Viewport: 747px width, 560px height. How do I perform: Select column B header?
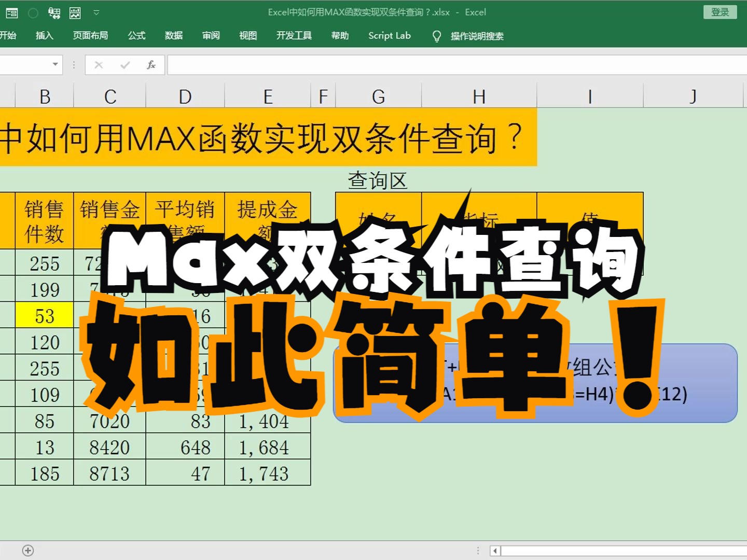pyautogui.click(x=45, y=96)
